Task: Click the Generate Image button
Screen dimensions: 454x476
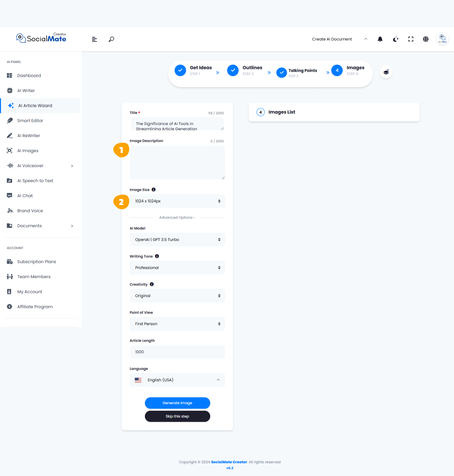Action: (177, 403)
